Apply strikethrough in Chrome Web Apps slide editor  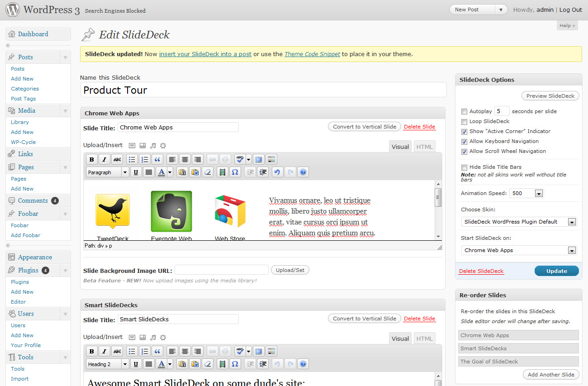click(117, 159)
